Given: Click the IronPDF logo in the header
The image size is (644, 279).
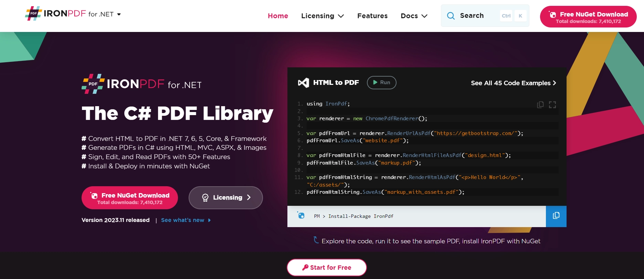Looking at the screenshot, I should tap(55, 14).
